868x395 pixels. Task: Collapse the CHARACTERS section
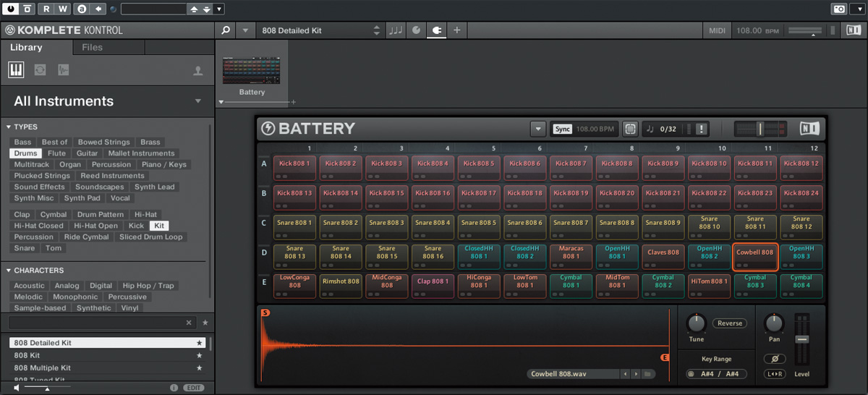click(9, 271)
